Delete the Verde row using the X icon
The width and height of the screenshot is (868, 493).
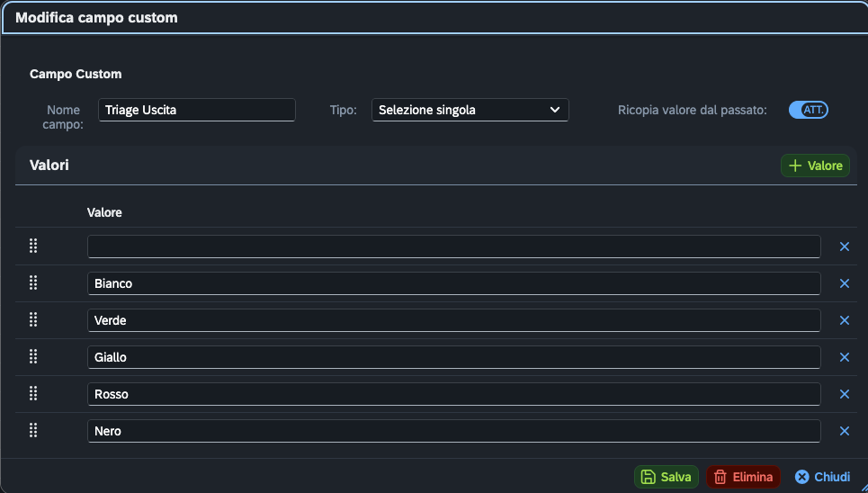click(x=845, y=320)
